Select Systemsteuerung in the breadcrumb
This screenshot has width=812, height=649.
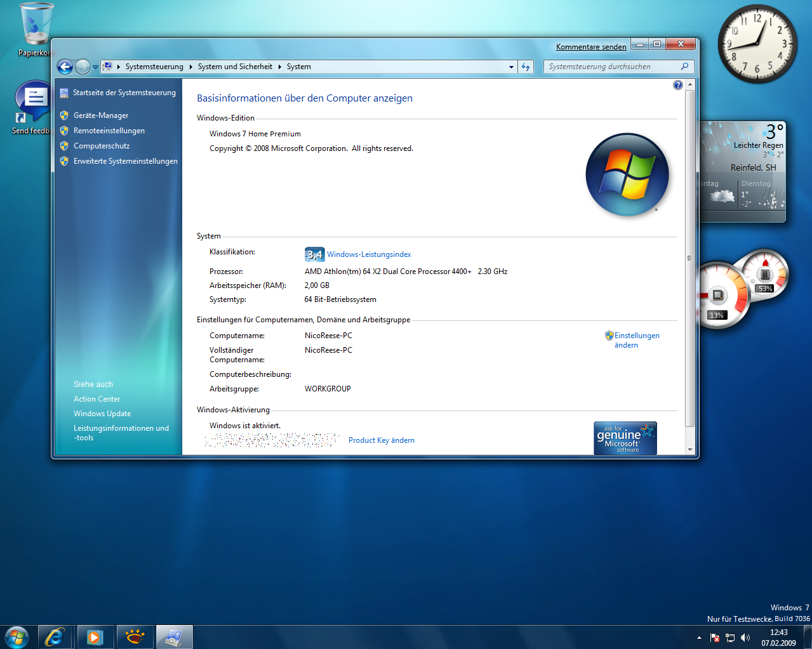point(154,67)
